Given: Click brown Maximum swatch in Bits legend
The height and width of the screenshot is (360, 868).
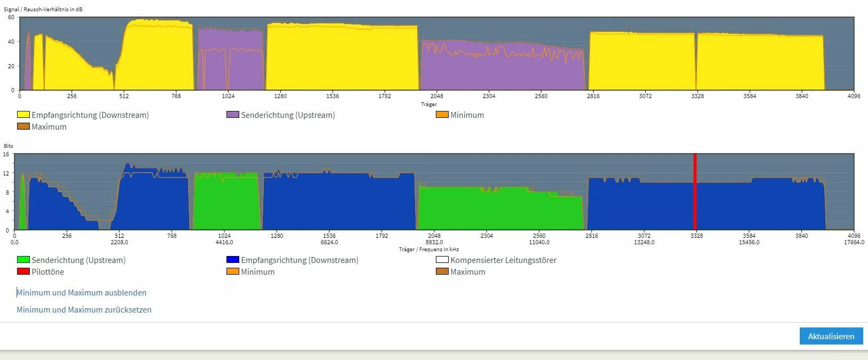Looking at the screenshot, I should click(442, 271).
